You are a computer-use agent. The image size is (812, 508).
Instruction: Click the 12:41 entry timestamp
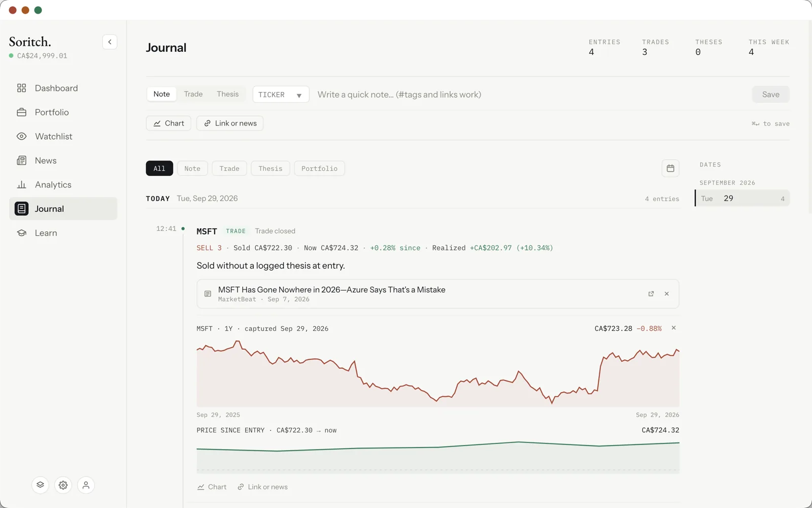point(166,229)
